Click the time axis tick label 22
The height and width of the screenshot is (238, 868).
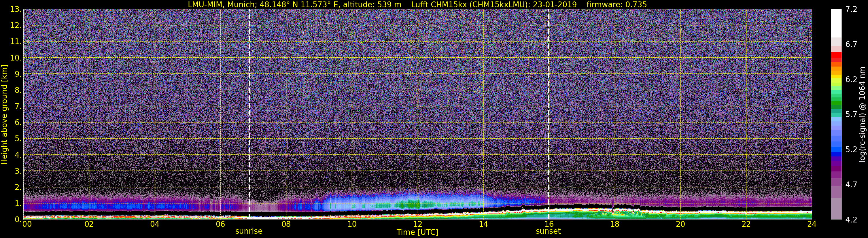pyautogui.click(x=746, y=224)
